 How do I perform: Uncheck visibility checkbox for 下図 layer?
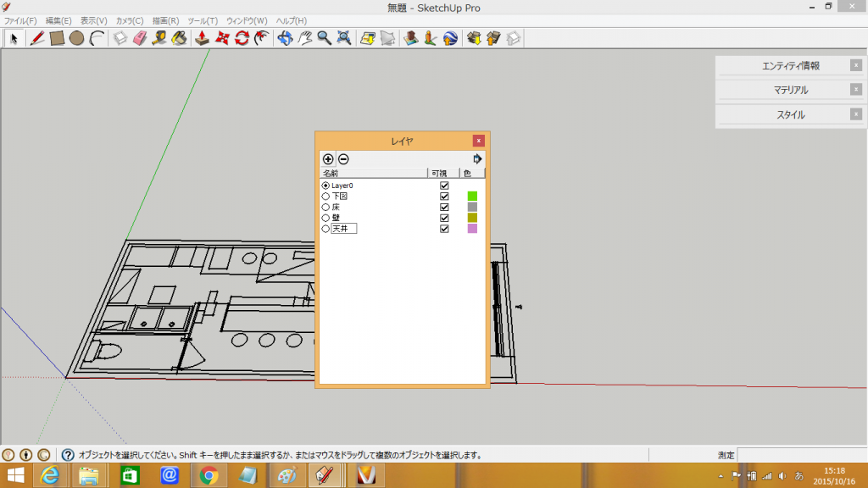pyautogui.click(x=444, y=197)
